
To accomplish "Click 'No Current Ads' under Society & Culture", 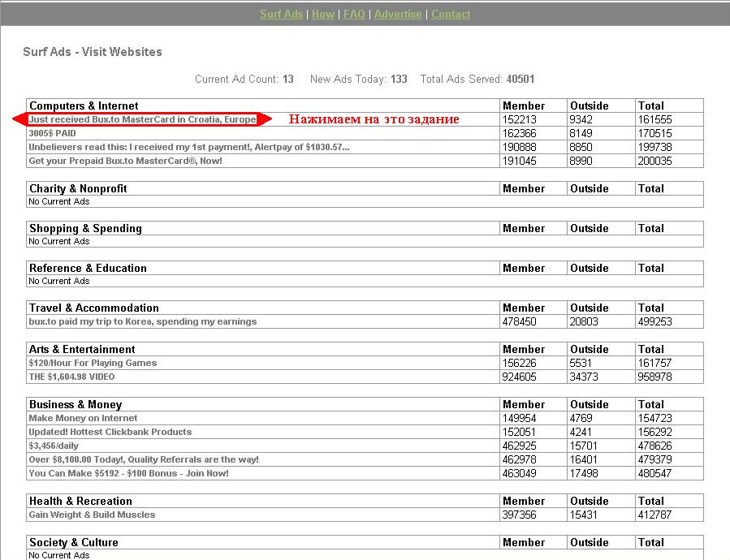I will 59,555.
